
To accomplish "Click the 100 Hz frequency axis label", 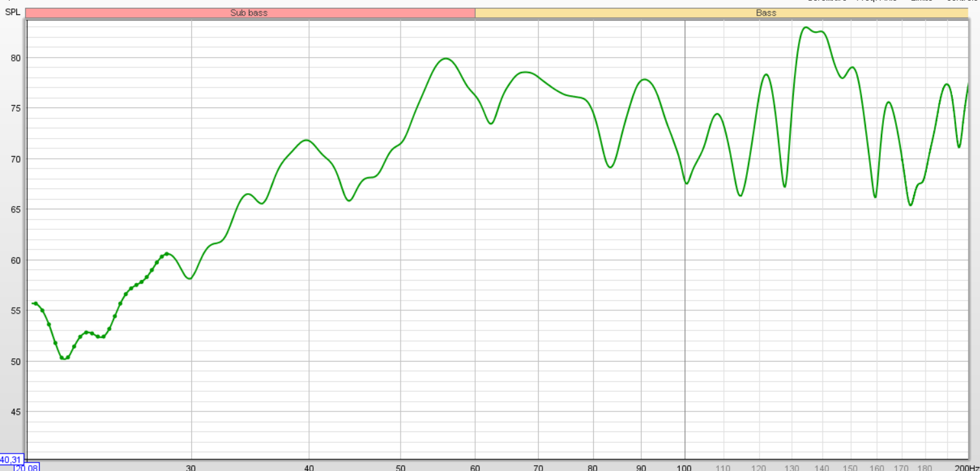I will pyautogui.click(x=685, y=467).
